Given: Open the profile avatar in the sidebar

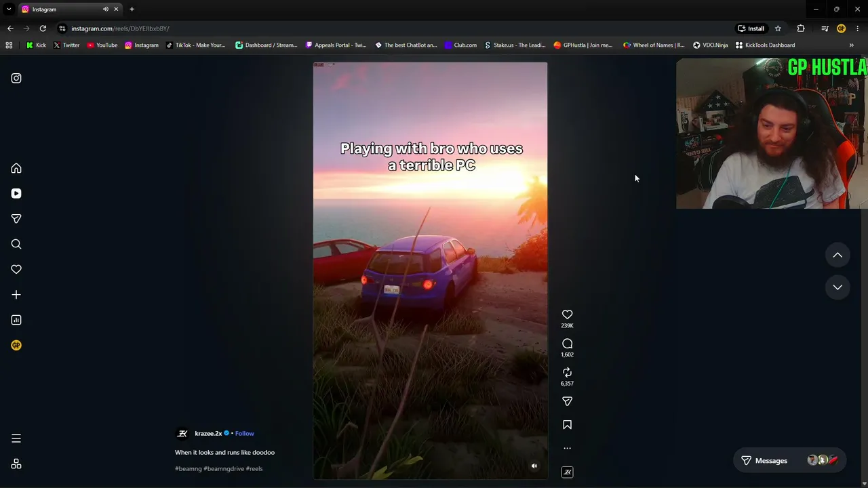Looking at the screenshot, I should click(16, 345).
